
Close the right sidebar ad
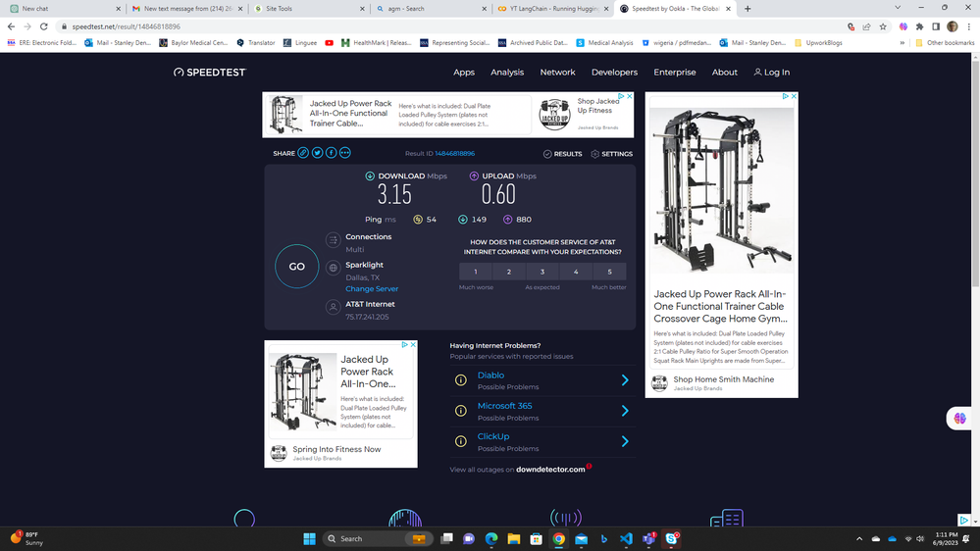(794, 96)
